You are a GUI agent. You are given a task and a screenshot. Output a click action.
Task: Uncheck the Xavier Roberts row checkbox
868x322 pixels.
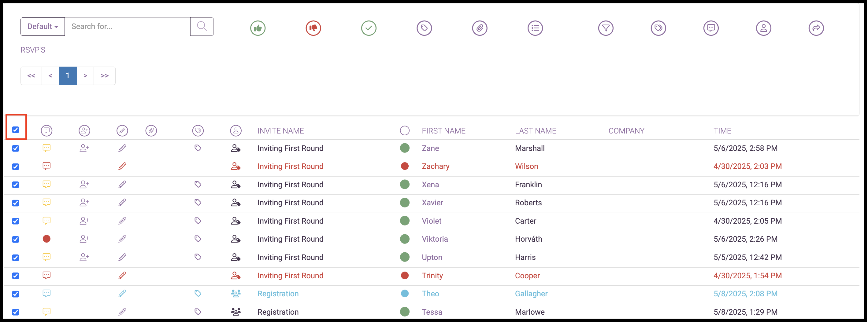pyautogui.click(x=16, y=203)
